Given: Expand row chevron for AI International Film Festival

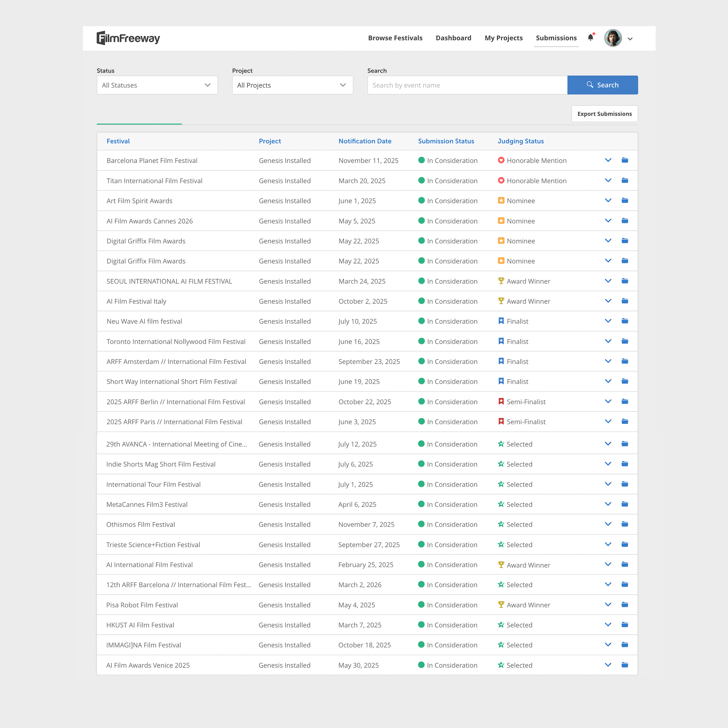Looking at the screenshot, I should (608, 564).
